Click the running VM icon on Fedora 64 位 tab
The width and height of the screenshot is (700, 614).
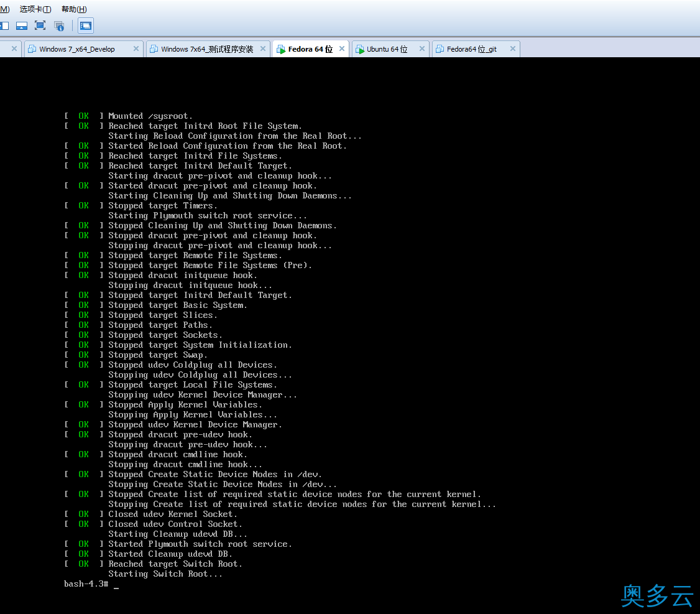[x=281, y=49]
